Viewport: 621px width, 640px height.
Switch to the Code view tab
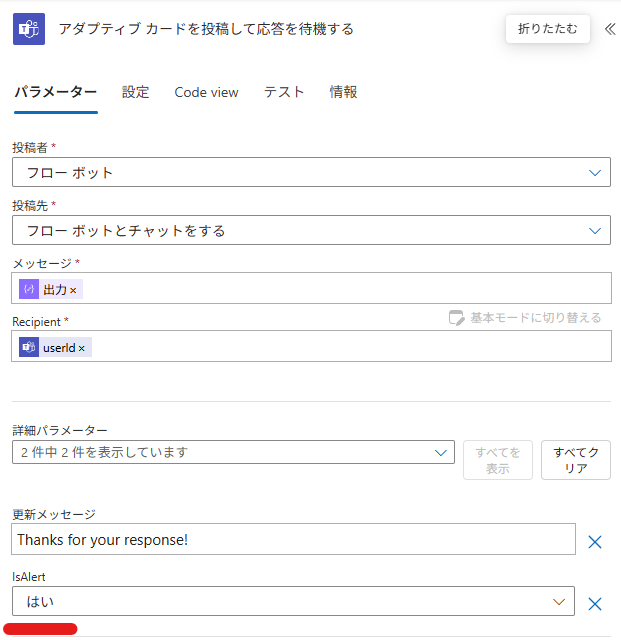point(206,92)
